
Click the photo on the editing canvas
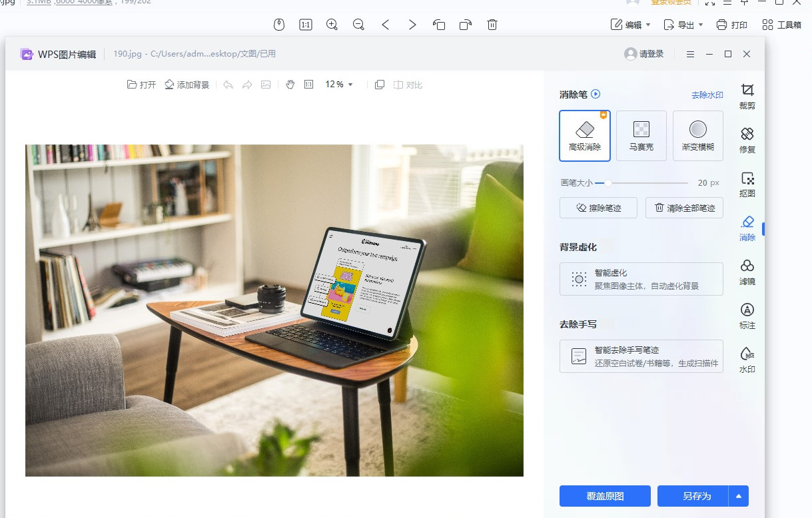[274, 310]
